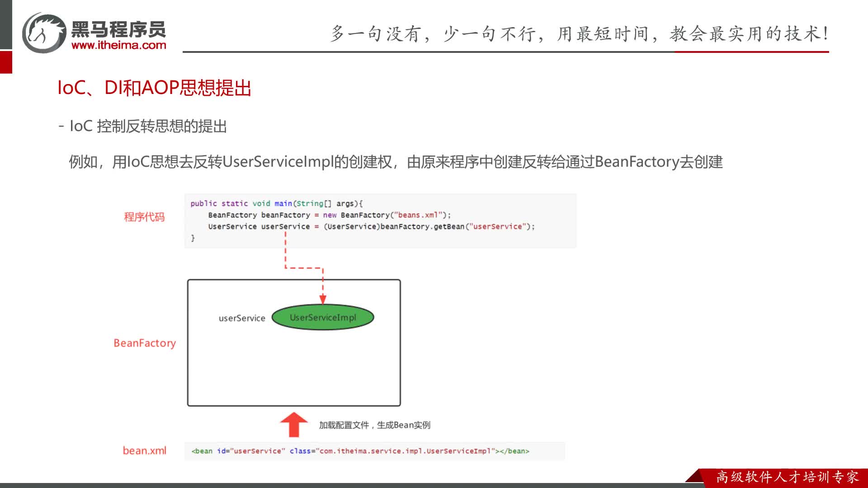
Task: Click the bean id="userService" XML line
Action: click(x=360, y=451)
